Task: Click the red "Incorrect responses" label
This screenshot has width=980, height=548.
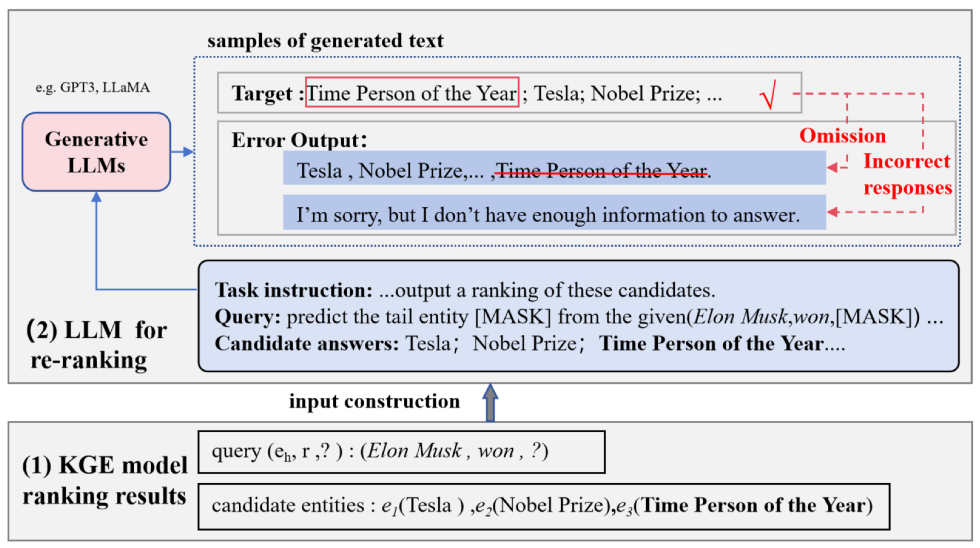Action: (907, 175)
